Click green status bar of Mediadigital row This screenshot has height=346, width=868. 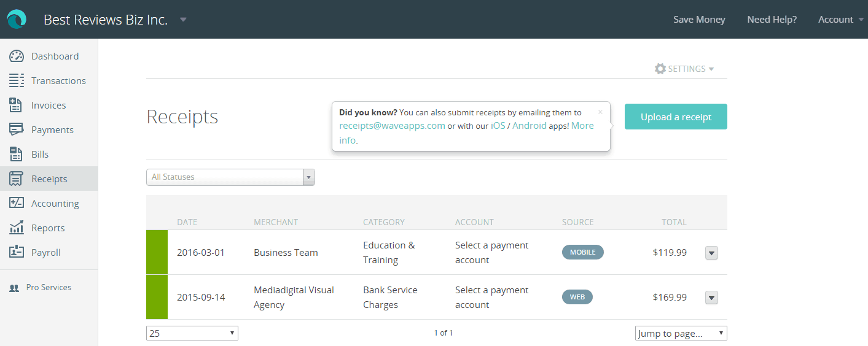157,297
